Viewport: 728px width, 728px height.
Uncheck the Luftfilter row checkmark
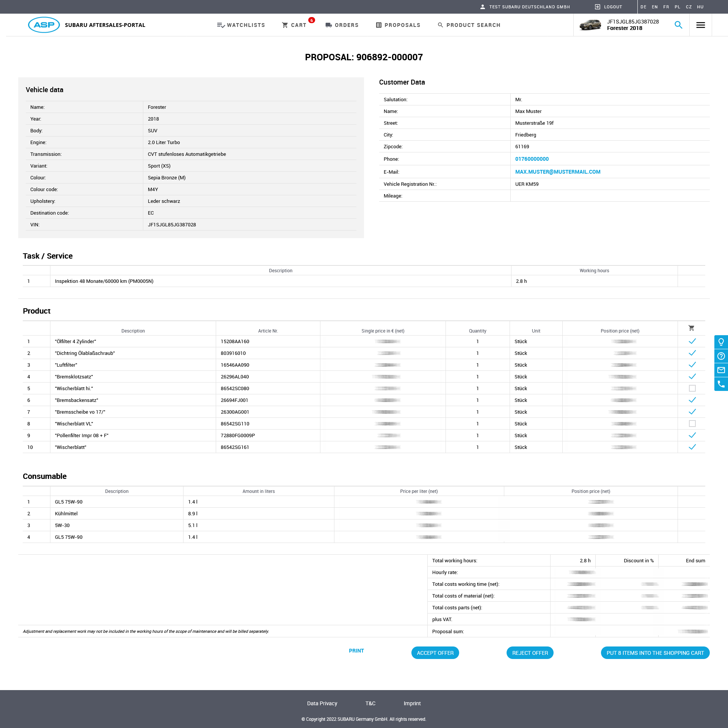click(x=692, y=365)
